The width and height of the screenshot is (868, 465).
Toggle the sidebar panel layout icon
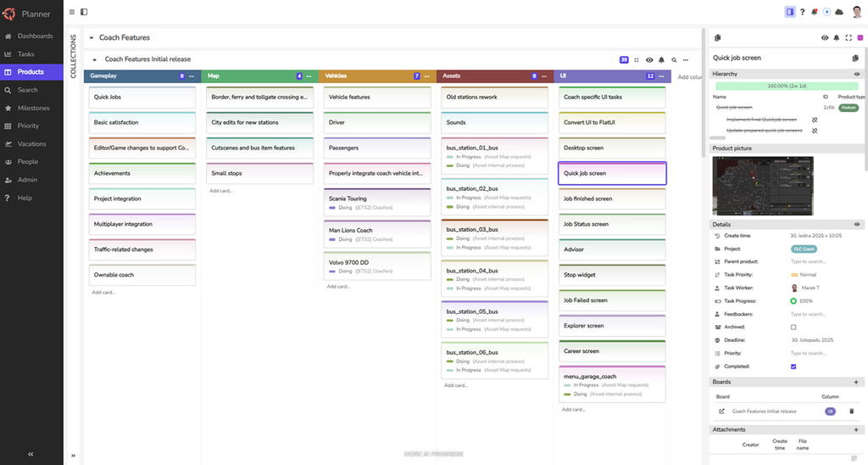(x=84, y=12)
